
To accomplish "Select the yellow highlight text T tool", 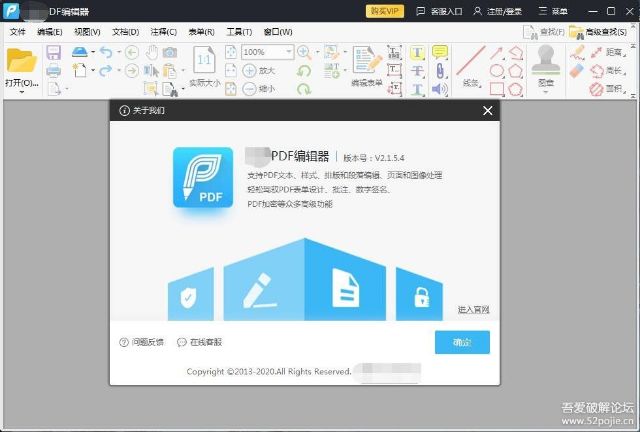I will pos(417,52).
